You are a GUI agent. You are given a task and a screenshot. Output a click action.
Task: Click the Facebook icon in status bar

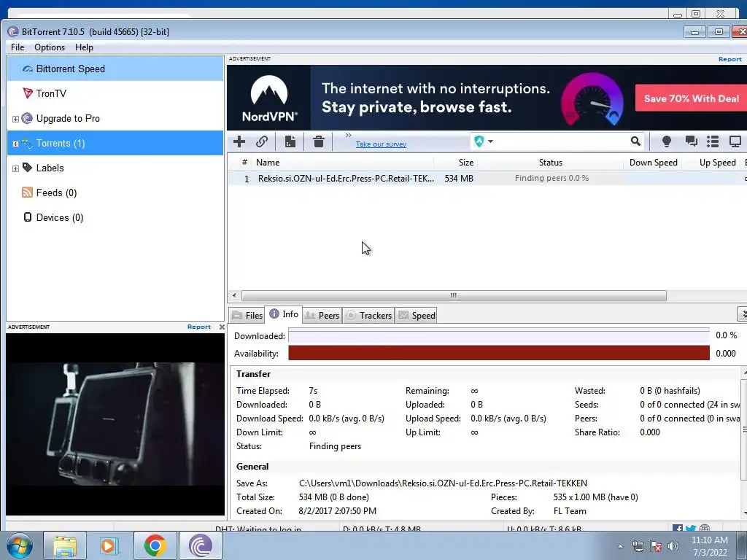click(677, 529)
